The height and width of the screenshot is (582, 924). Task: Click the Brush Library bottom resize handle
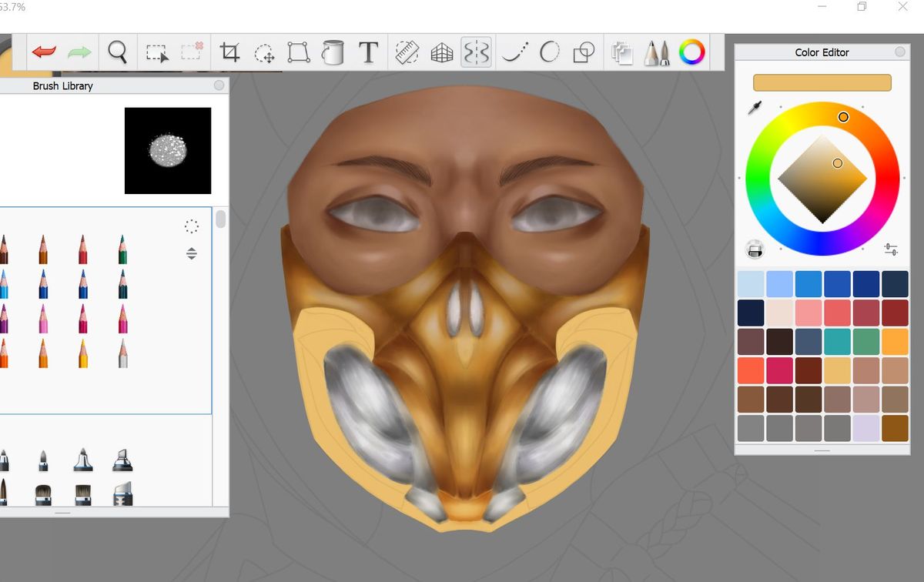[62, 513]
